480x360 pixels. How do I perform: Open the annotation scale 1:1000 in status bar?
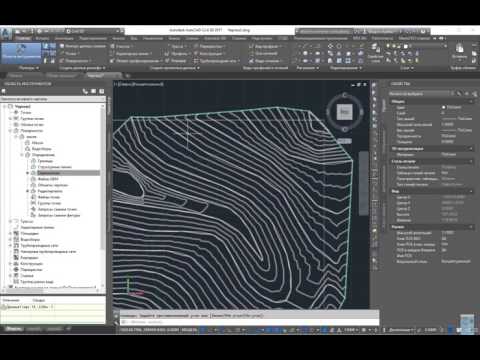click(350, 330)
